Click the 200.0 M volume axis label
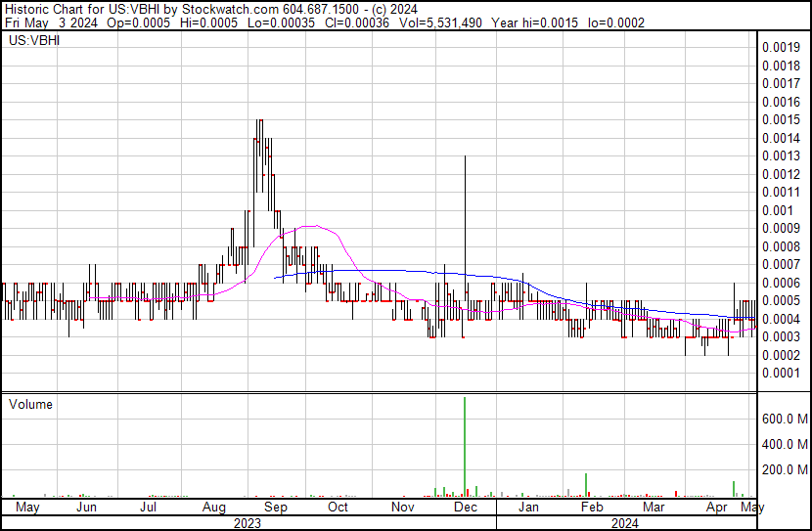Screen dimensions: 812x531 785,469
